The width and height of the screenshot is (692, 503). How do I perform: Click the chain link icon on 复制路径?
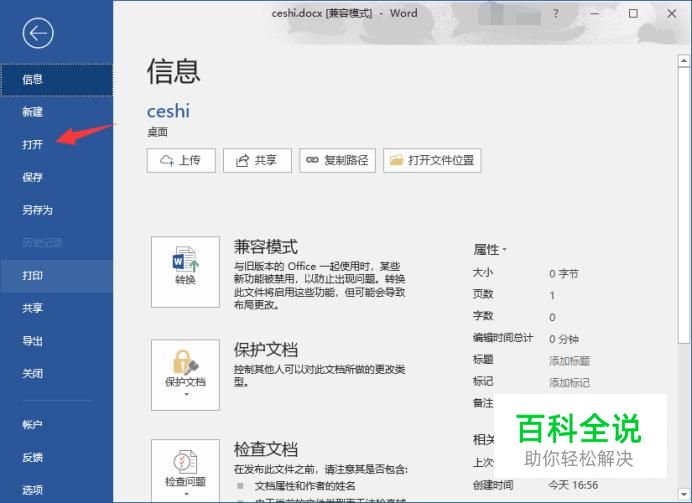tap(312, 160)
